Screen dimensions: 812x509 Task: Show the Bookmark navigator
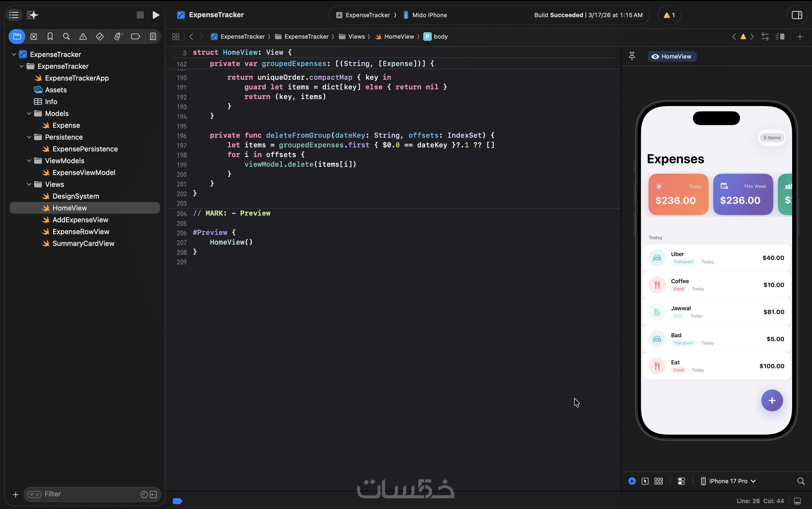tap(50, 37)
